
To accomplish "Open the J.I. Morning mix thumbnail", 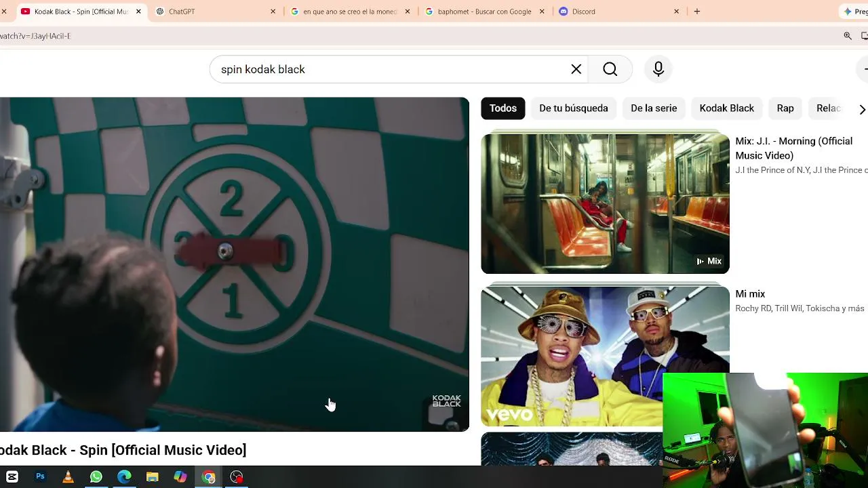I will tap(605, 204).
